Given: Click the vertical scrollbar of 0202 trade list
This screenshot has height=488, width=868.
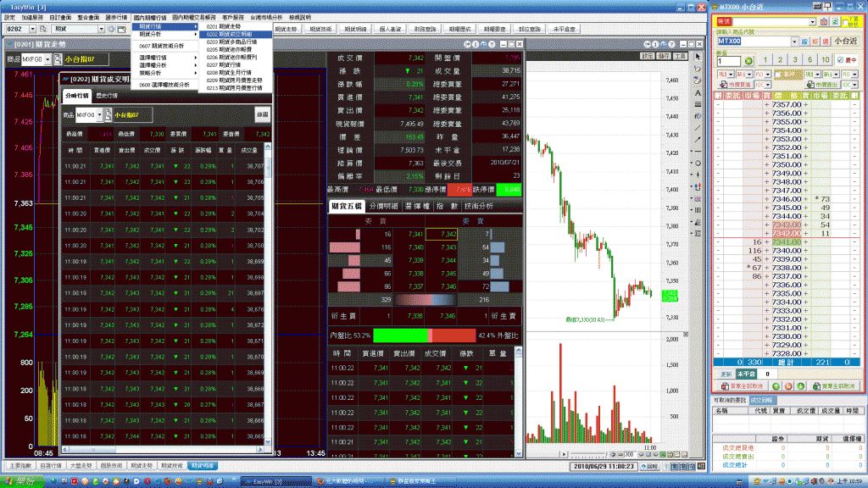Looking at the screenshot, I should (268, 293).
